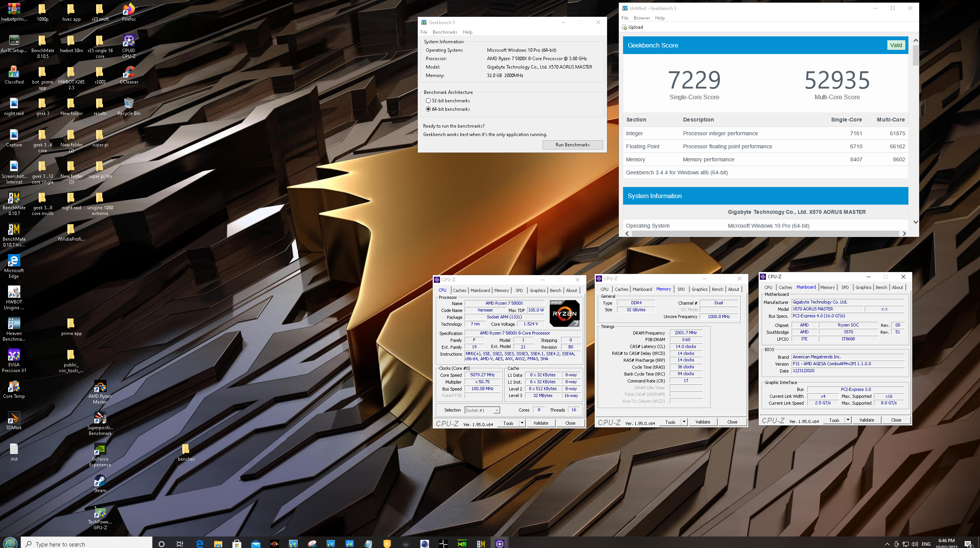This screenshot has width=980, height=548.
Task: Launch Superposition Benchmark icon
Action: (x=100, y=423)
